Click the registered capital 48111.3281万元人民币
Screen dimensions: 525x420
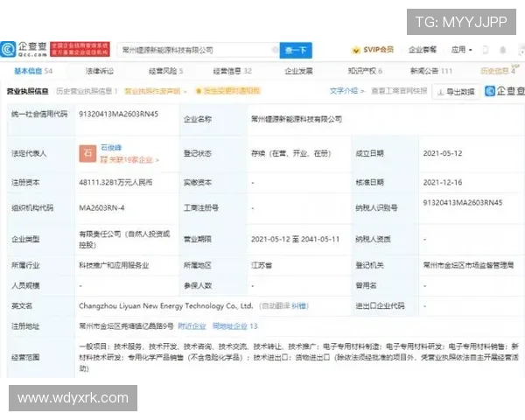point(115,183)
